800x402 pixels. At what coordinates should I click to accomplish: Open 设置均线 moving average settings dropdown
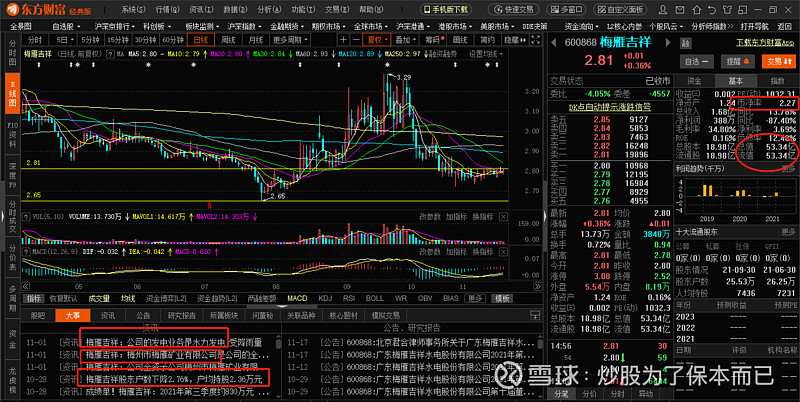pos(486,54)
